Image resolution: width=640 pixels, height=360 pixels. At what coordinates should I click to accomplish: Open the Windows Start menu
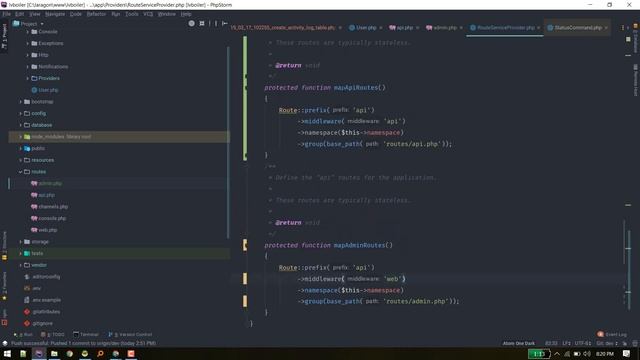tap(7, 354)
